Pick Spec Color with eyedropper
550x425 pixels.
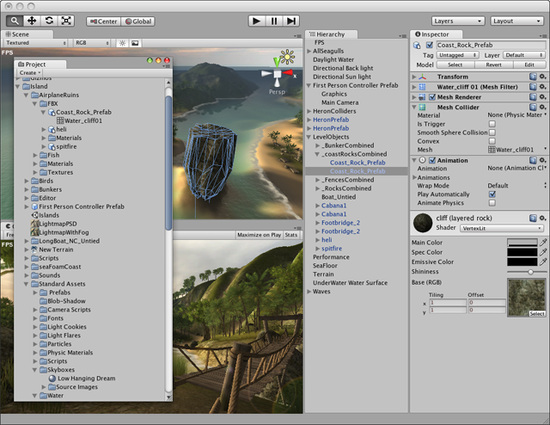tap(543, 252)
